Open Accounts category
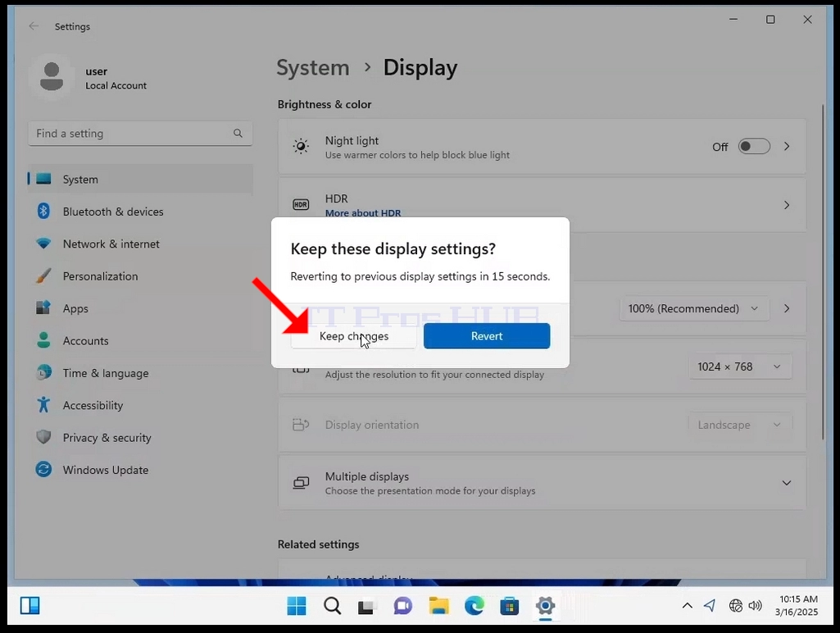The image size is (840, 633). (140, 341)
